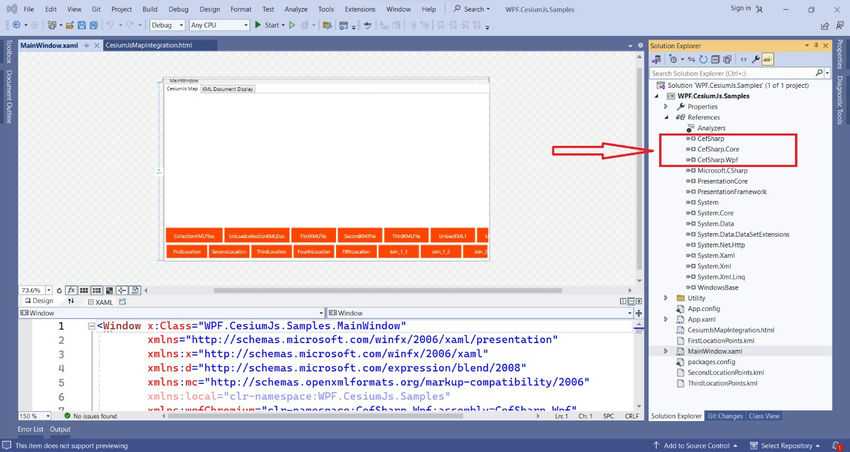Toggle snap to snaplines in designer bar

[x=122, y=290]
